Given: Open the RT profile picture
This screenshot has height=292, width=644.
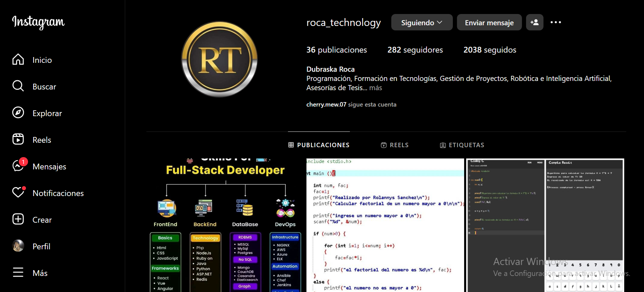Looking at the screenshot, I should tap(219, 59).
